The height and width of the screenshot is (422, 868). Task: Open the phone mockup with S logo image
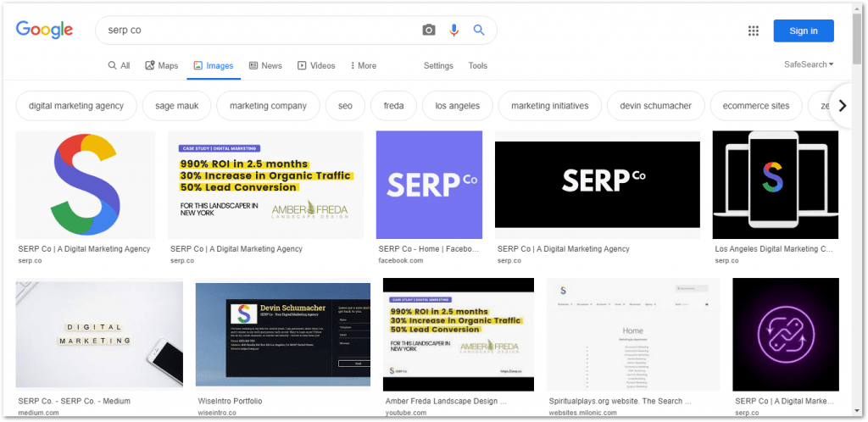776,185
